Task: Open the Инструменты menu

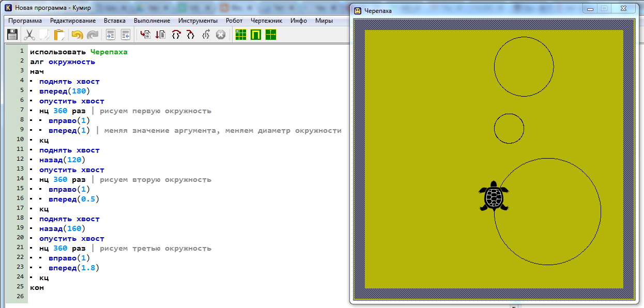Action: point(198,21)
